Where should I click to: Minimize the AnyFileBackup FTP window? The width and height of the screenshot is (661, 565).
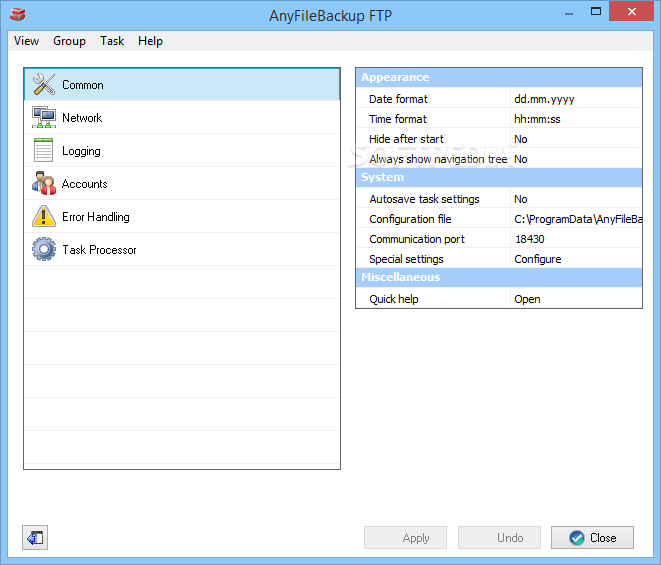(569, 12)
